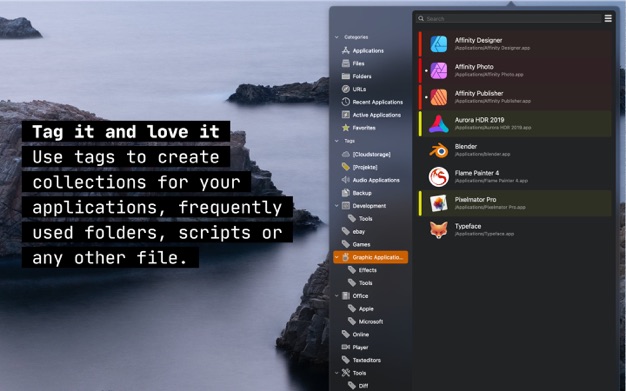Select Tools tag with wrench icon

[354, 373]
